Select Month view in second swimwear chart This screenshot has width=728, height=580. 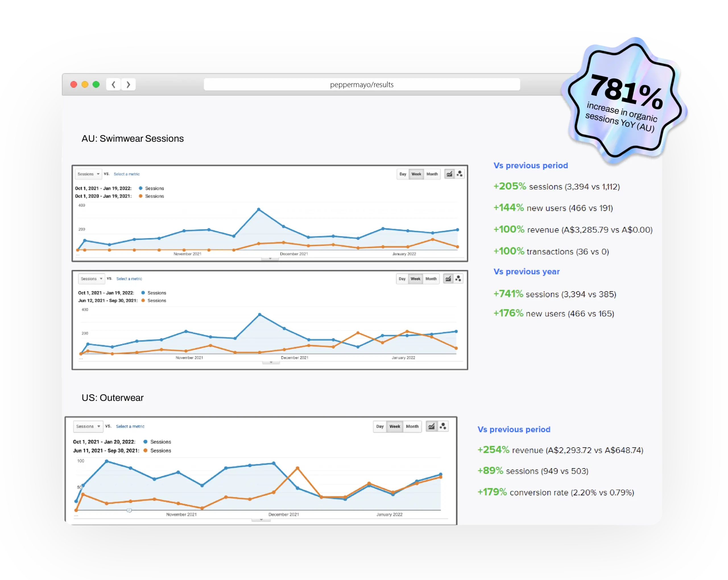(x=431, y=279)
